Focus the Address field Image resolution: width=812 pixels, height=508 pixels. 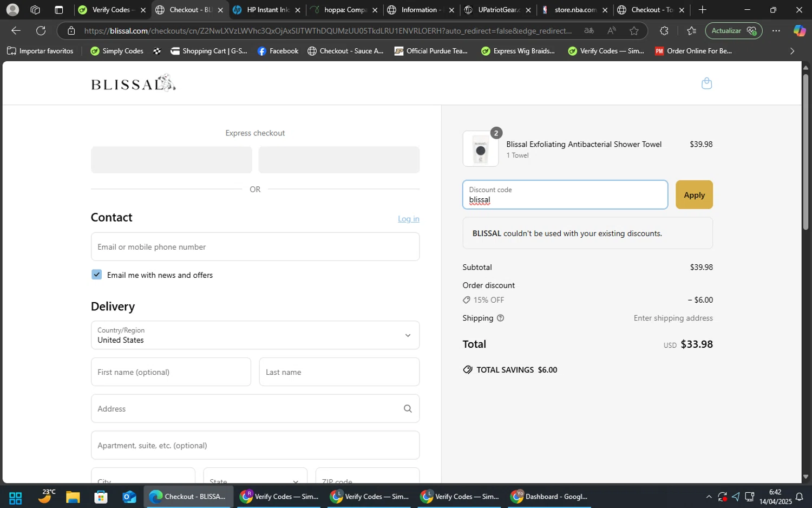pos(255,409)
